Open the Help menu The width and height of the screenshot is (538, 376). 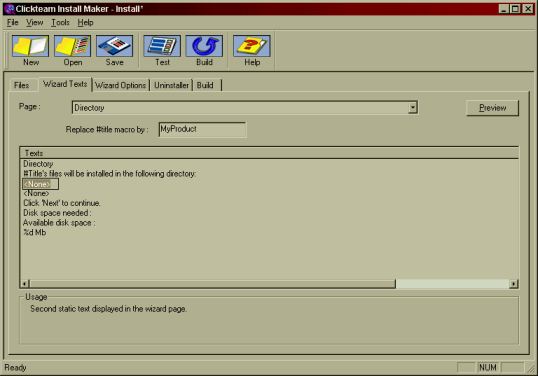(85, 23)
